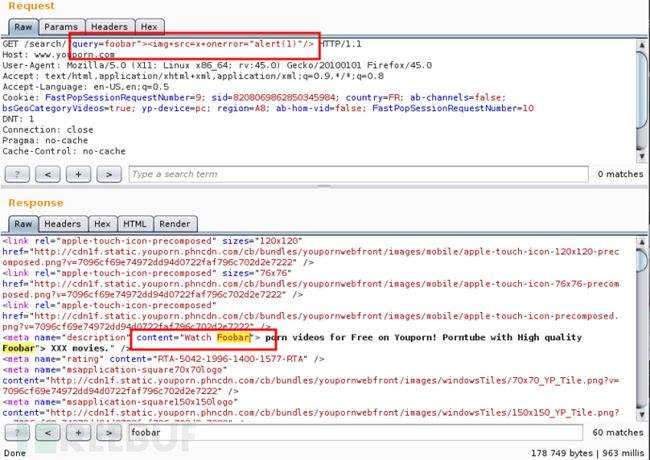
Task: Click the 'DNT: 1' header line
Action: (18, 119)
